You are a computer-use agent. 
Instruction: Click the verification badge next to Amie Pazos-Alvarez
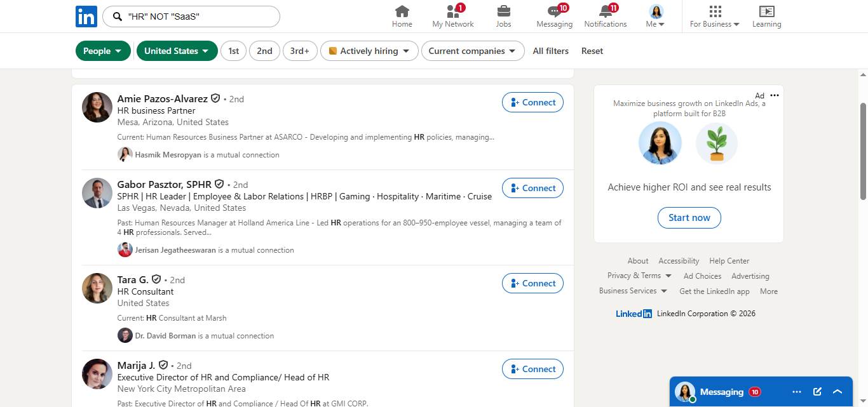pyautogui.click(x=215, y=98)
